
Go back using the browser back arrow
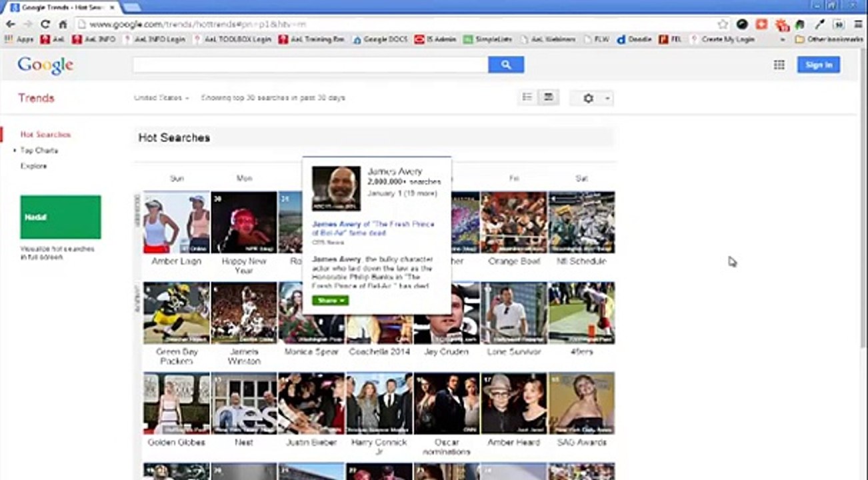10,24
